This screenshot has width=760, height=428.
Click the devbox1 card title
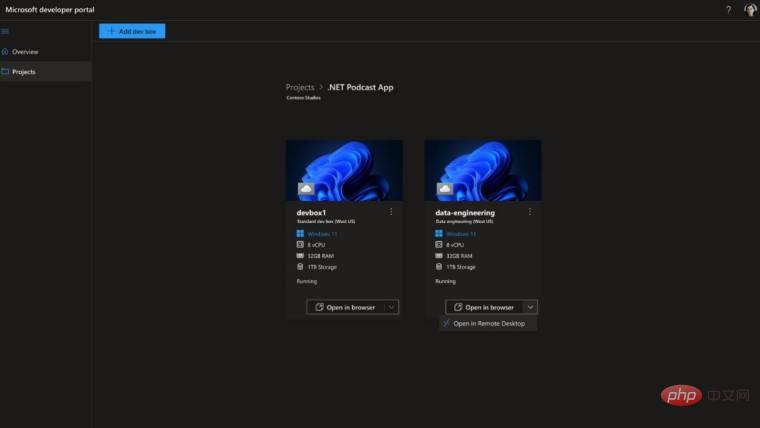(311, 212)
